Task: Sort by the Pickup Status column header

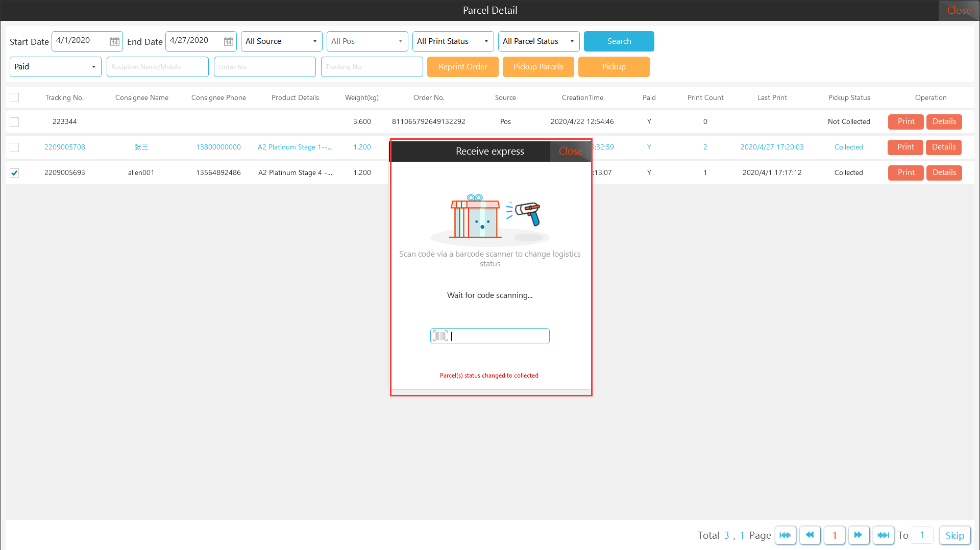Action: 849,97
